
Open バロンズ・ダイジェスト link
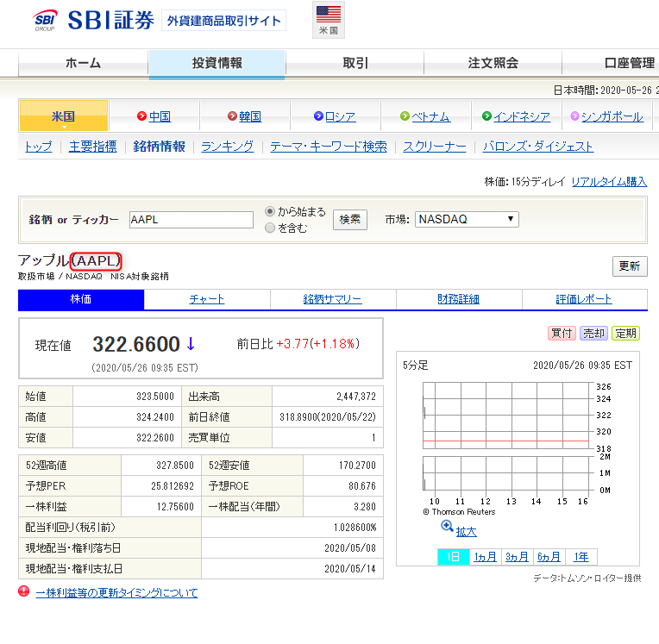point(538,147)
